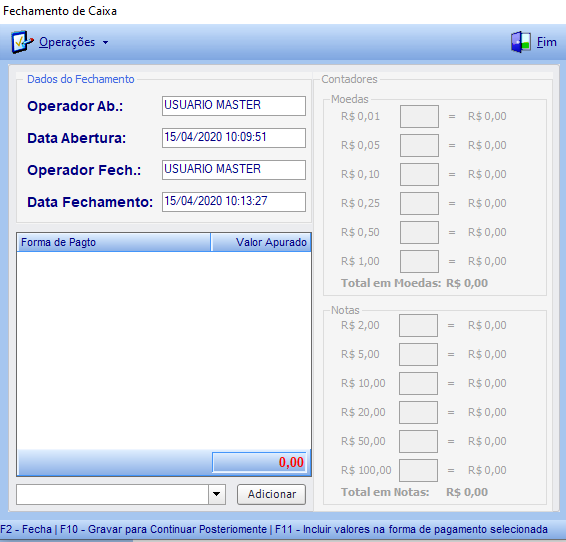The width and height of the screenshot is (566, 542).
Task: Click the Valor Apurado column header
Action: pyautogui.click(x=261, y=242)
